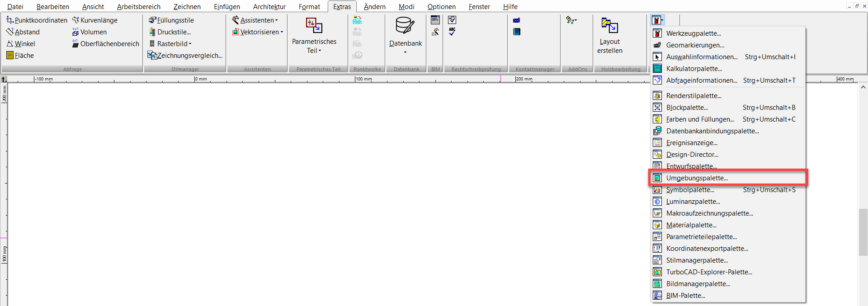Open Datenbankanbindungspalette...
This screenshot has height=306, width=868.
tap(728, 131)
